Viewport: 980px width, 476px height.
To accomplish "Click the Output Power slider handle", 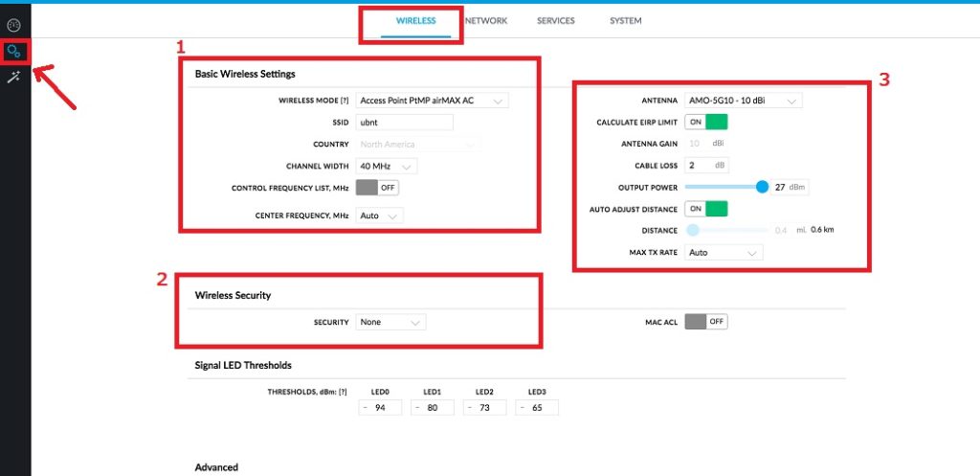I will pos(762,187).
